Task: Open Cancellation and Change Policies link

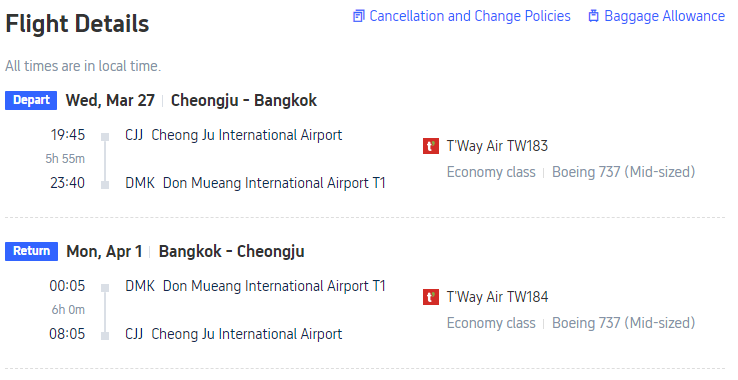Action: [462, 16]
